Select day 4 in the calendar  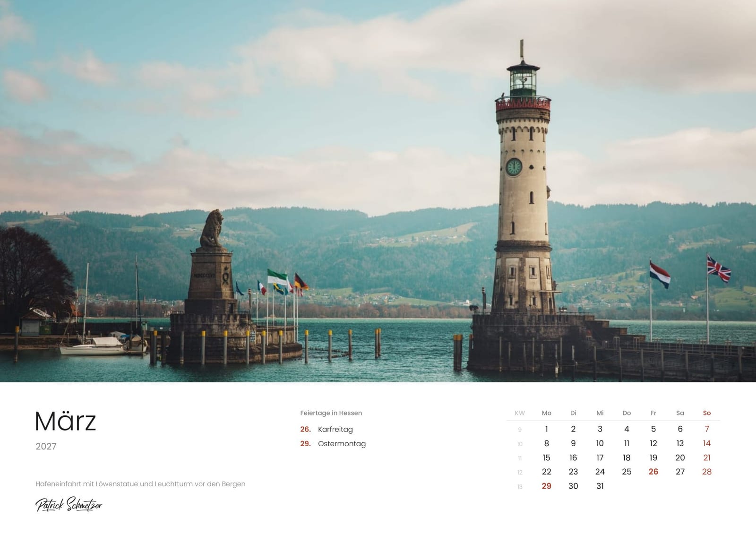627,429
